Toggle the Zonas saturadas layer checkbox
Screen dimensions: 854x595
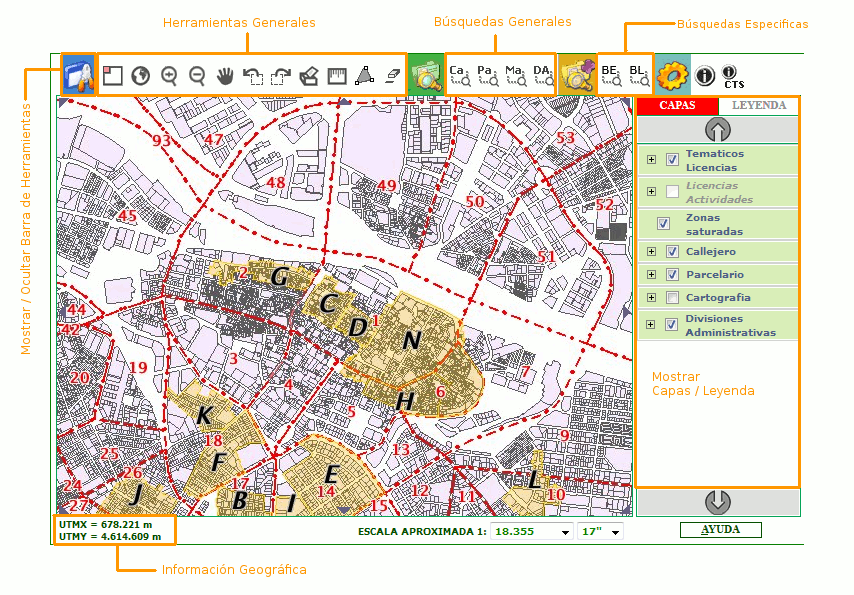[663, 224]
